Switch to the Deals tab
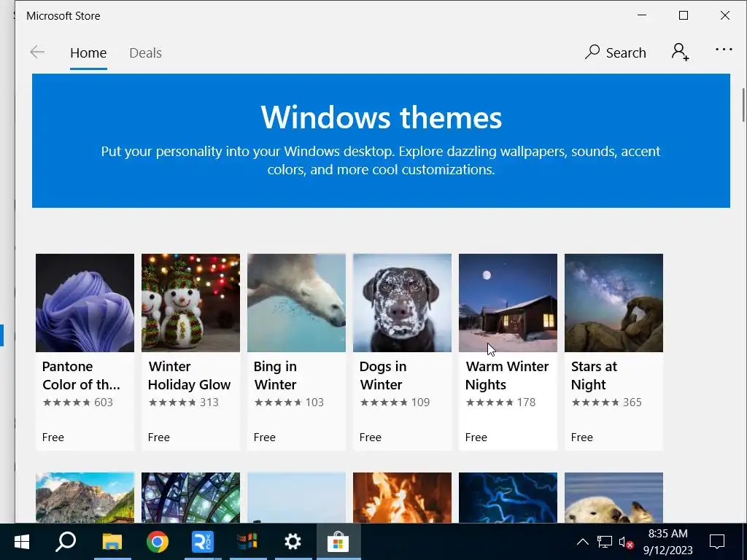The width and height of the screenshot is (747, 560). 145,52
